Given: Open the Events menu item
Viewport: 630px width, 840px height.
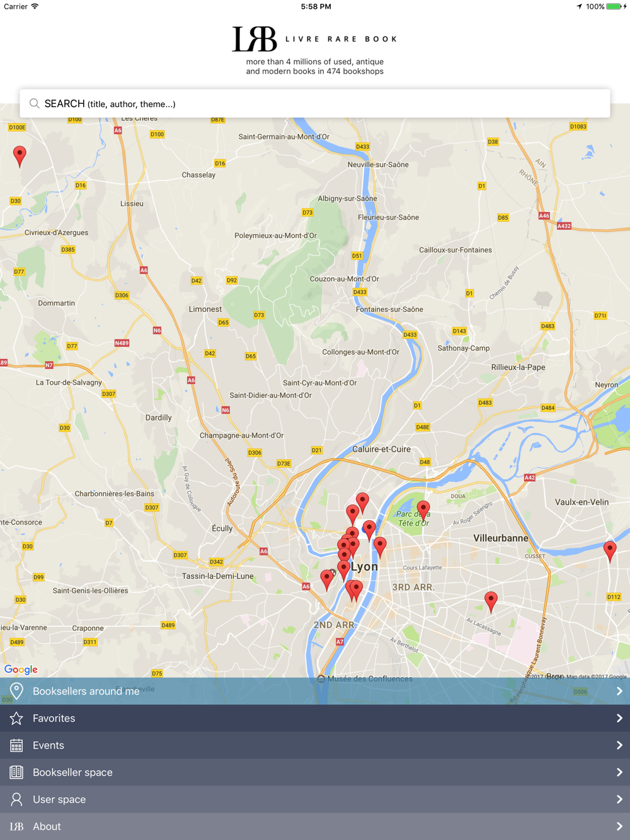Looking at the screenshot, I should (x=315, y=745).
